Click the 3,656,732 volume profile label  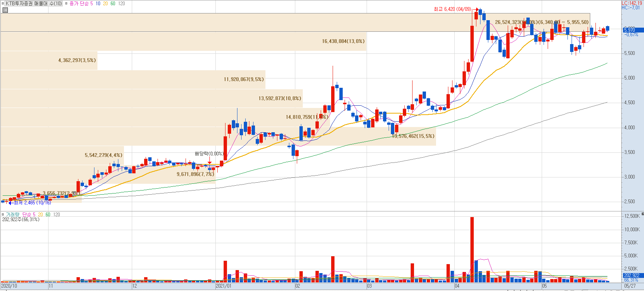click(x=61, y=193)
